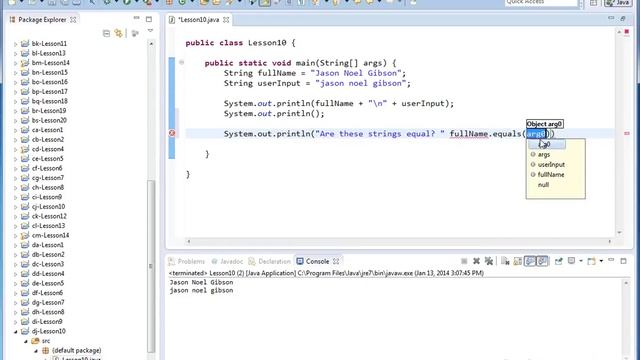The image size is (640, 360).
Task: Switch to the Java perspective button
Action: coord(617,3)
